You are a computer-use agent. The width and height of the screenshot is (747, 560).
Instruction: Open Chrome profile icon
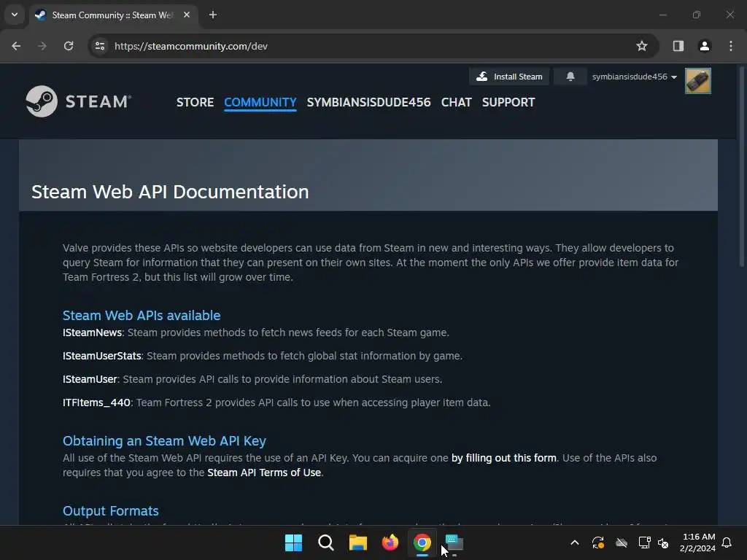tap(704, 46)
